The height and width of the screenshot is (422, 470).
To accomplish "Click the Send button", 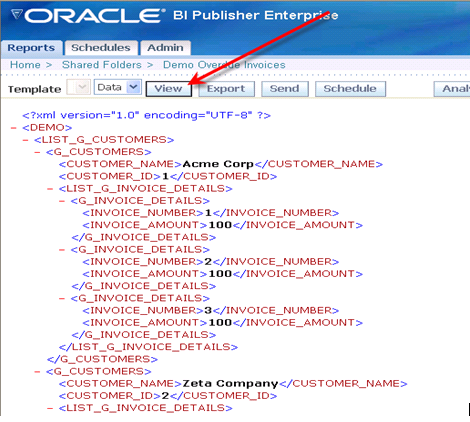I will point(285,89).
